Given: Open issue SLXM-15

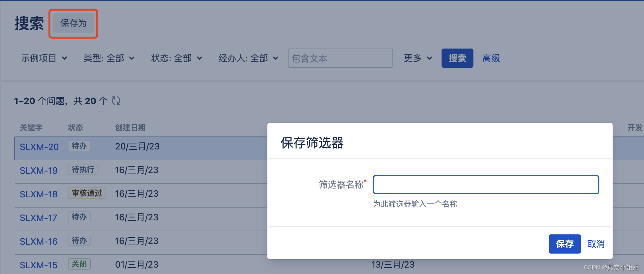Looking at the screenshot, I should 39,265.
